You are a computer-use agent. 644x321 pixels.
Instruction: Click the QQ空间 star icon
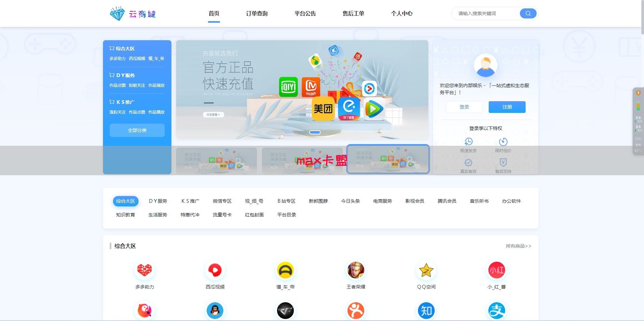pyautogui.click(x=426, y=270)
